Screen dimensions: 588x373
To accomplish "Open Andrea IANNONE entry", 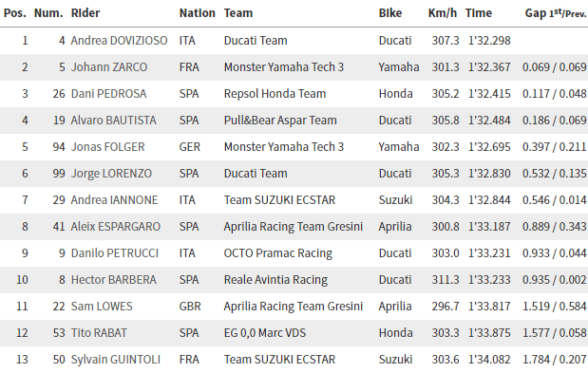I will click(114, 200).
